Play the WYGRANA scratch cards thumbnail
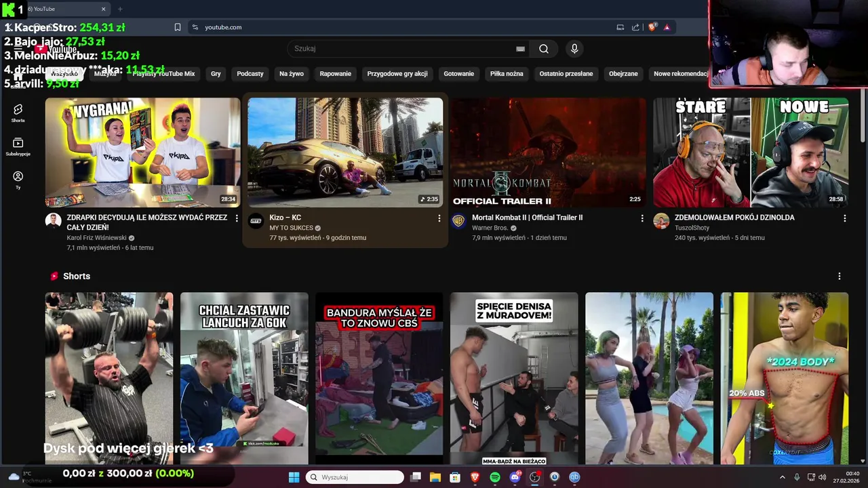This screenshot has height=488, width=868. coord(142,152)
